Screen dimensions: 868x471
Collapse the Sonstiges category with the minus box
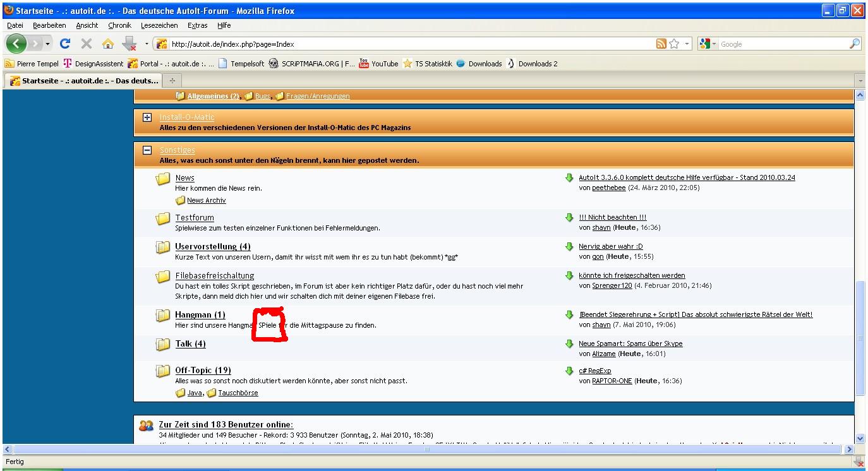[147, 150]
